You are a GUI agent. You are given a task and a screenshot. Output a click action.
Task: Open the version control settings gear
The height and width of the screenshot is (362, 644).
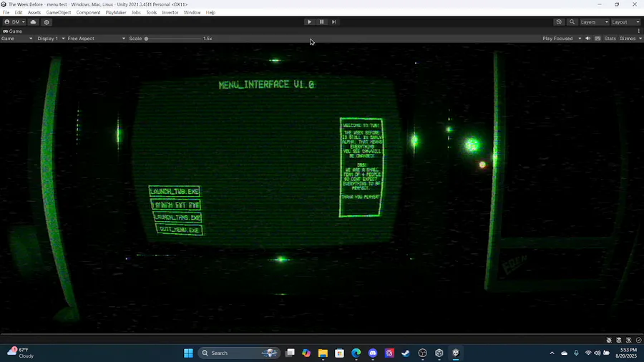click(x=47, y=22)
